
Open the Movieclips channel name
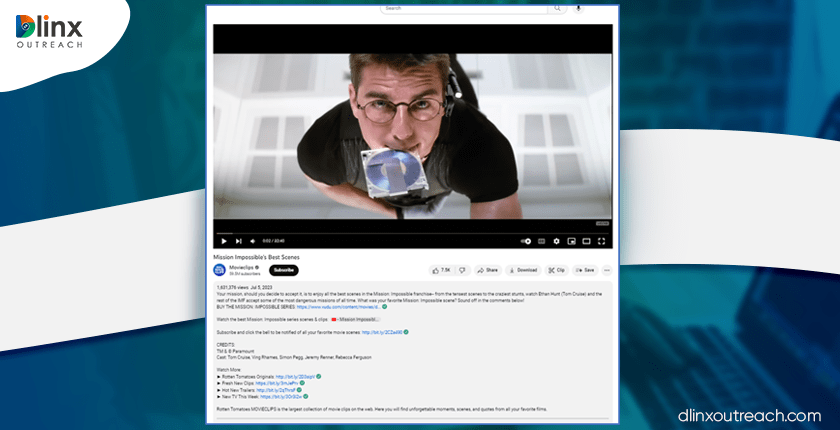[x=241, y=267]
